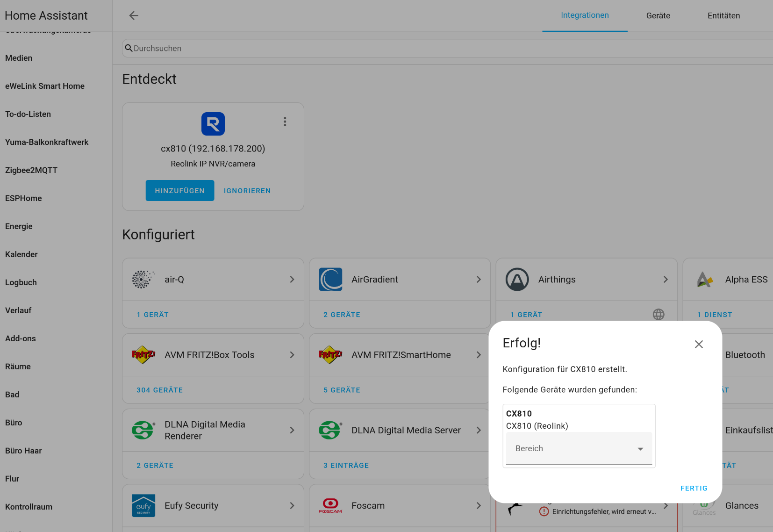Expand the AVM FRITZ!SmartHome chevron
The image size is (773, 532).
click(x=479, y=355)
